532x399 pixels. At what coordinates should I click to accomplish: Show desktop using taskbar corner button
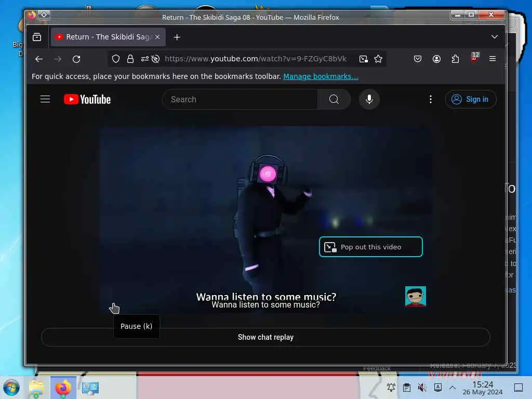pos(518,388)
